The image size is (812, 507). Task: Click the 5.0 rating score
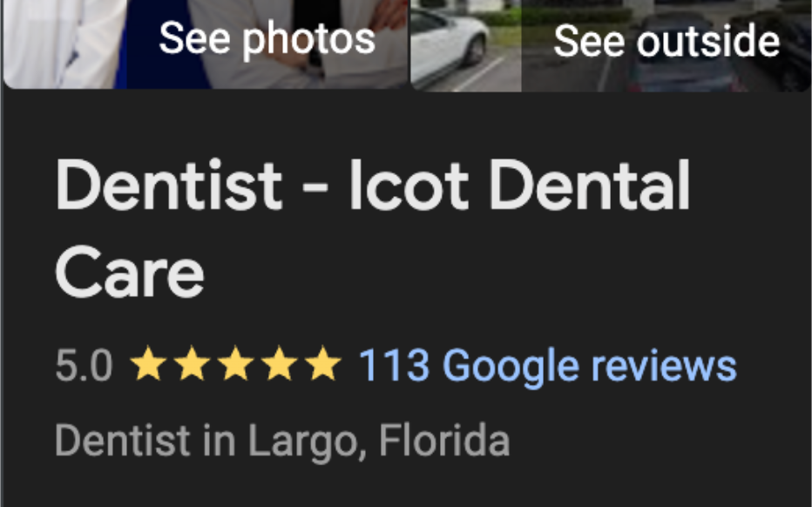pos(84,366)
